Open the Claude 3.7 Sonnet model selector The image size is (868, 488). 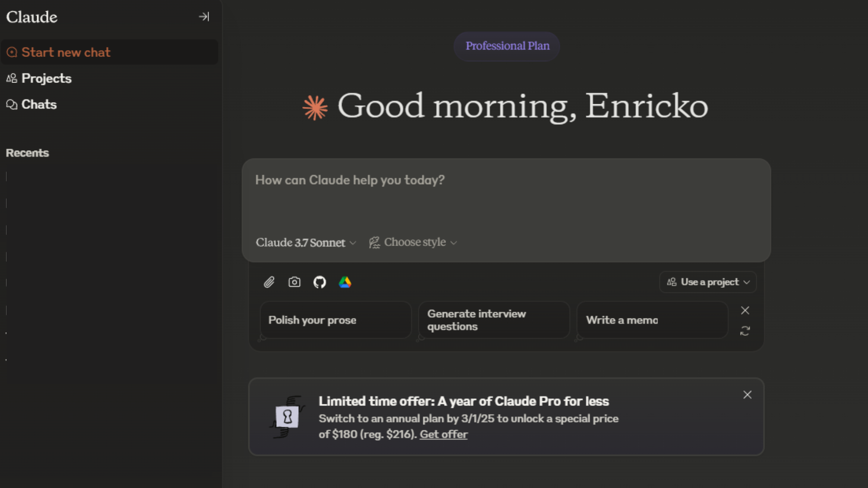(x=306, y=242)
